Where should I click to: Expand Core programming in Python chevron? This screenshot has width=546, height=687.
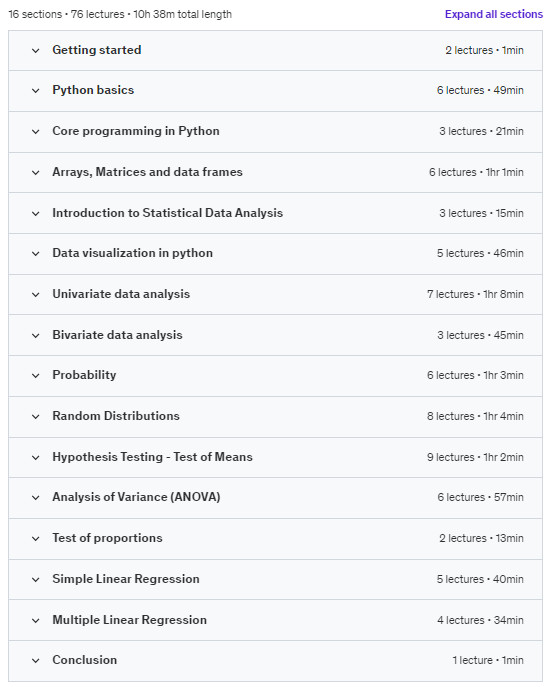click(35, 131)
